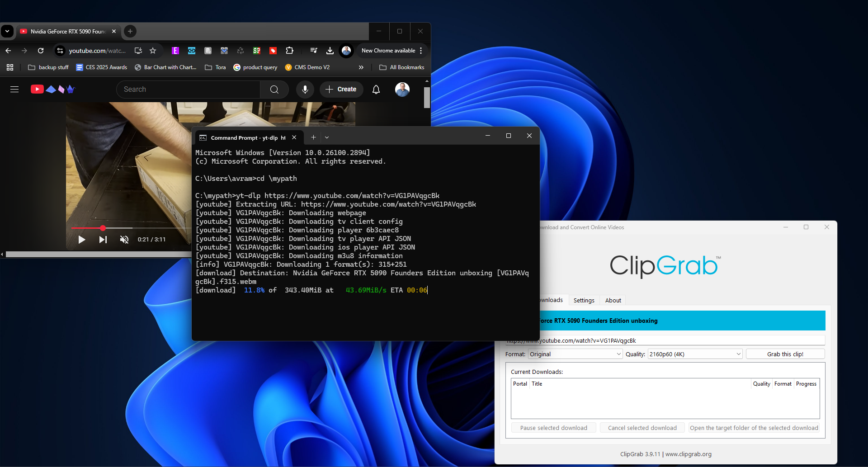
Task: Bookmark the page with the star icon
Action: point(153,51)
